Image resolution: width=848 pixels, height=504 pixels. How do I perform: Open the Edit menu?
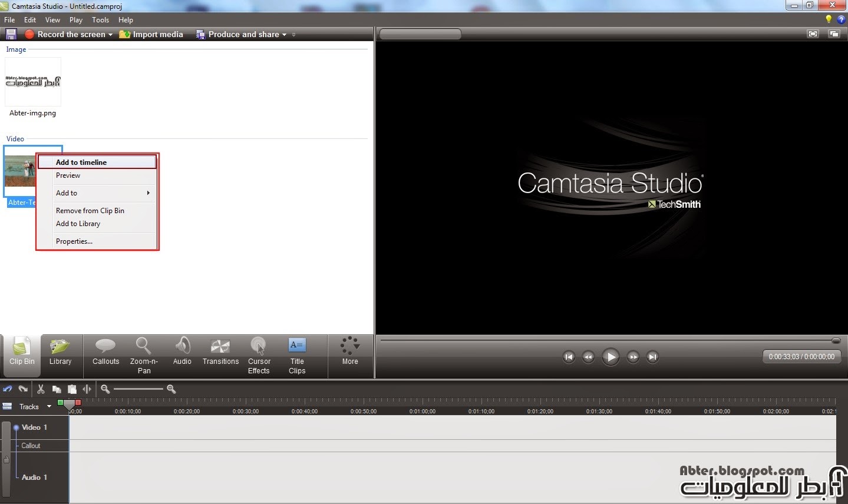click(x=30, y=19)
